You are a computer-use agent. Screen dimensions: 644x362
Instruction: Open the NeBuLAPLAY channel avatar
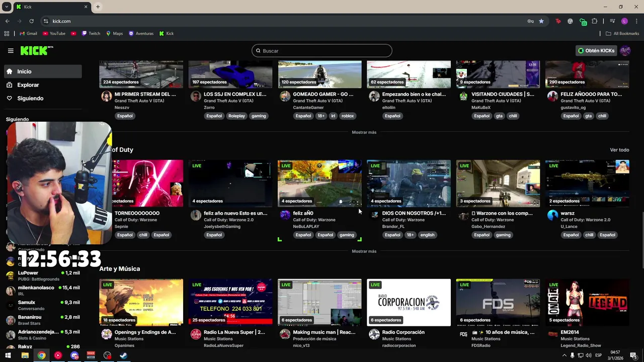click(285, 215)
